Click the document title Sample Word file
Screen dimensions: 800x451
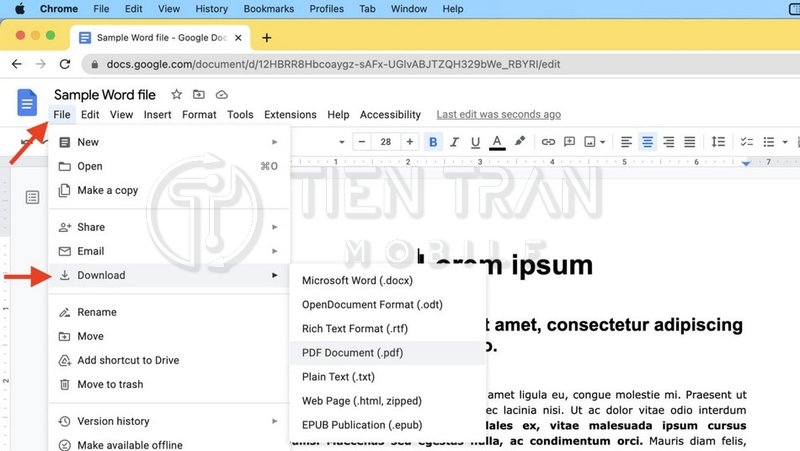coord(105,95)
